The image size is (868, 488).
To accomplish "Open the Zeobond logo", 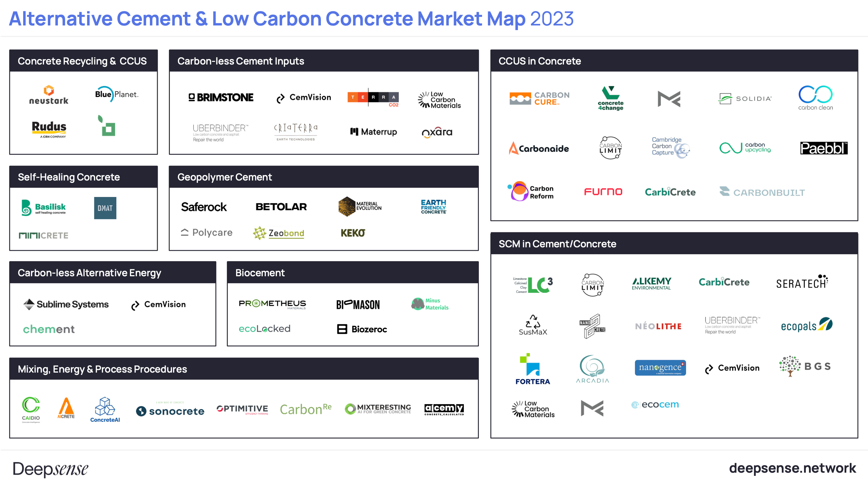I will (278, 233).
